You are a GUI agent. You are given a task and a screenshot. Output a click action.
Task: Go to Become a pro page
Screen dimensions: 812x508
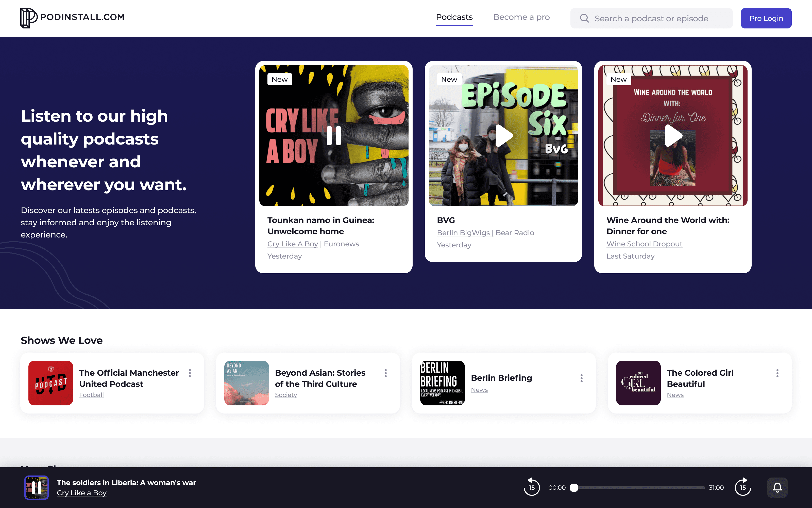click(521, 17)
